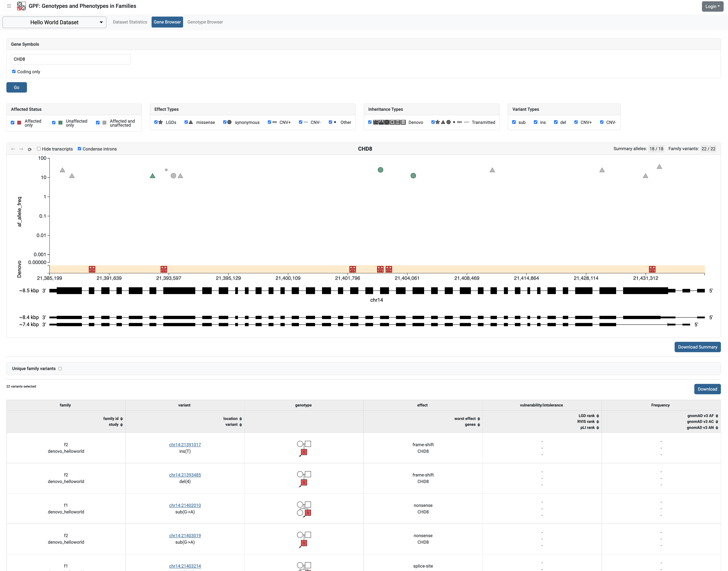Viewport: 728px width, 571px height.
Task: Go back in gene plot history
Action: (x=13, y=149)
